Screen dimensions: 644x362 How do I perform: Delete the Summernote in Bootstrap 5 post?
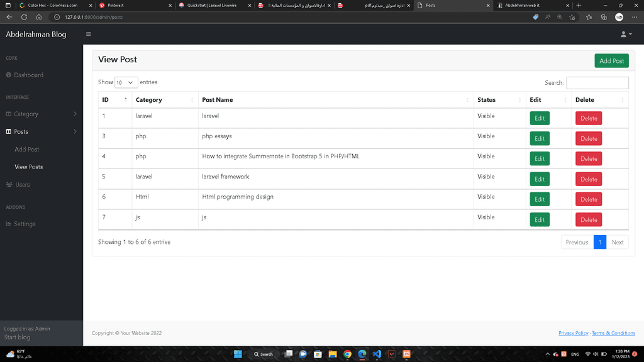click(x=589, y=159)
